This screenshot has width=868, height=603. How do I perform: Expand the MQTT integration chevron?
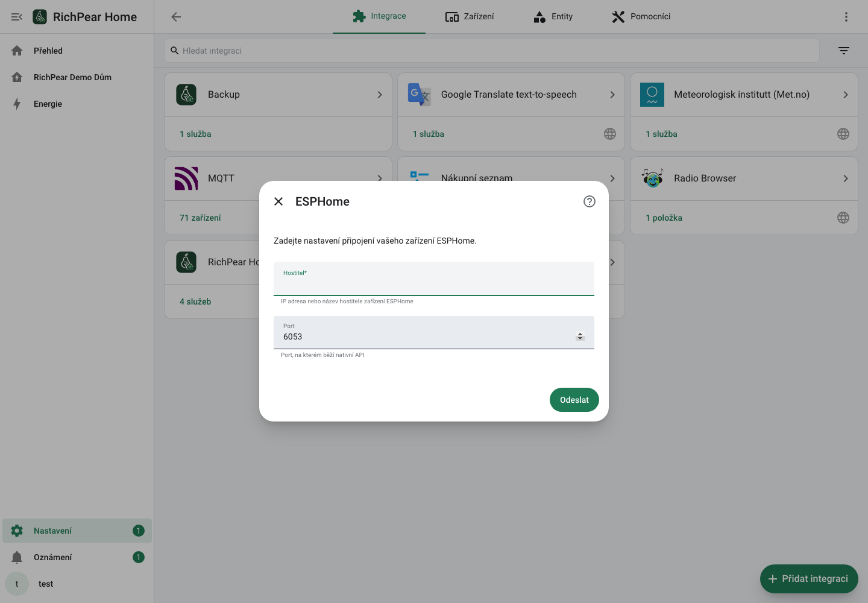click(380, 178)
